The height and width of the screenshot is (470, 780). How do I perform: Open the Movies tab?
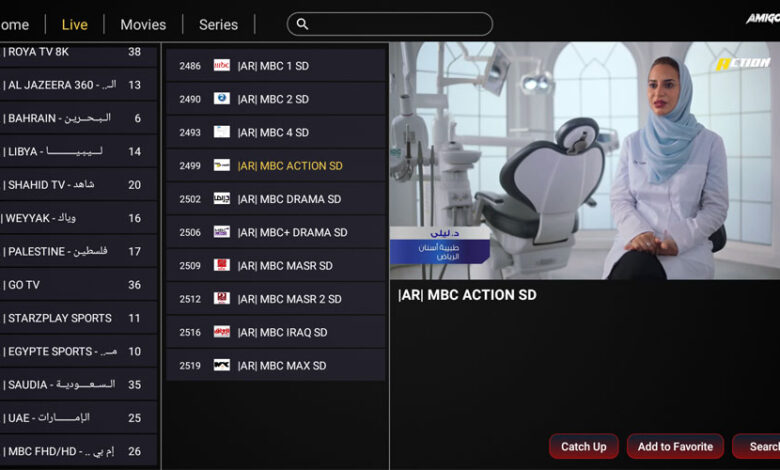point(143,24)
